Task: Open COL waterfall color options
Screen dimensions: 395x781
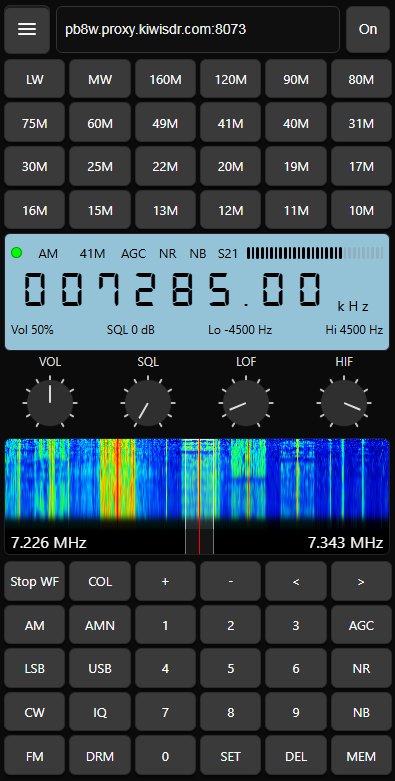Action: click(100, 582)
